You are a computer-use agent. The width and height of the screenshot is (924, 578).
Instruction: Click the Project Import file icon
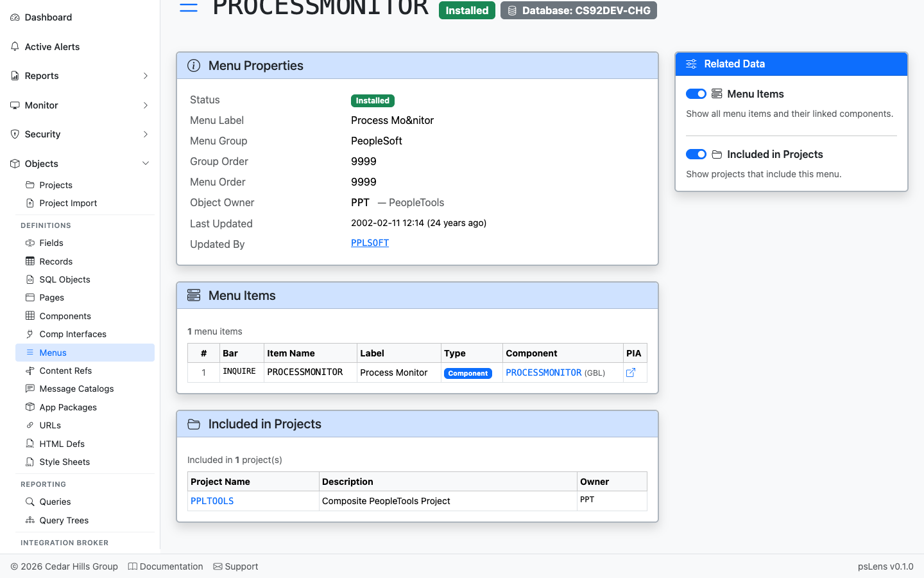pyautogui.click(x=30, y=203)
